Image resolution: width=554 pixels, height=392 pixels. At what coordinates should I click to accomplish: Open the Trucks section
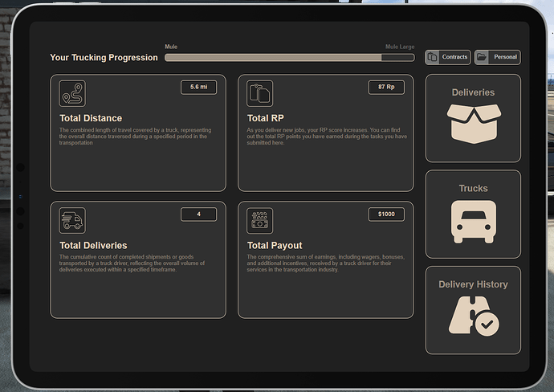point(473,214)
